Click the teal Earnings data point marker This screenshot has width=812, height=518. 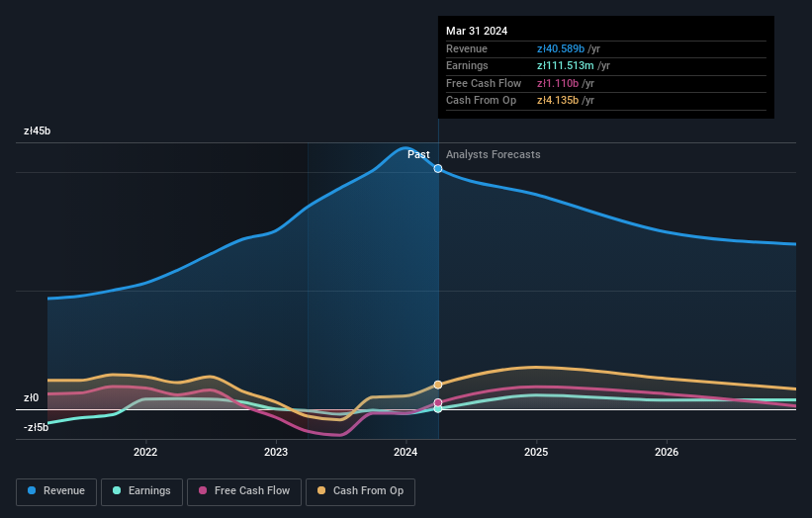(x=438, y=409)
